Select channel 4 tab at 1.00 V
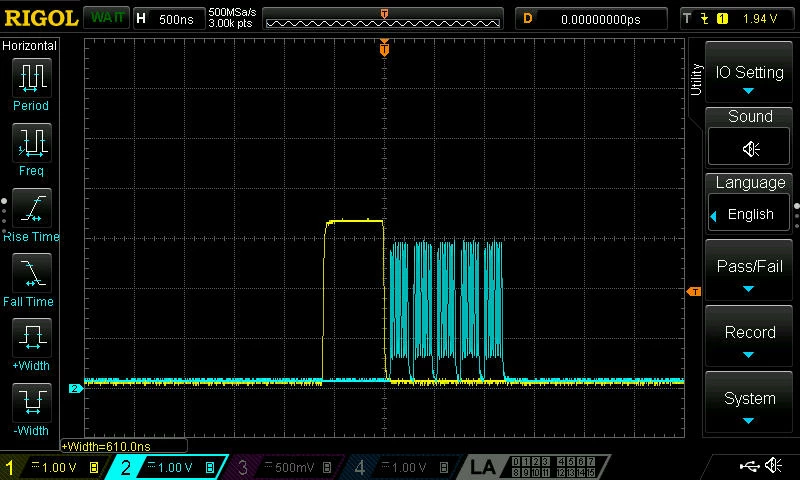 tap(403, 467)
